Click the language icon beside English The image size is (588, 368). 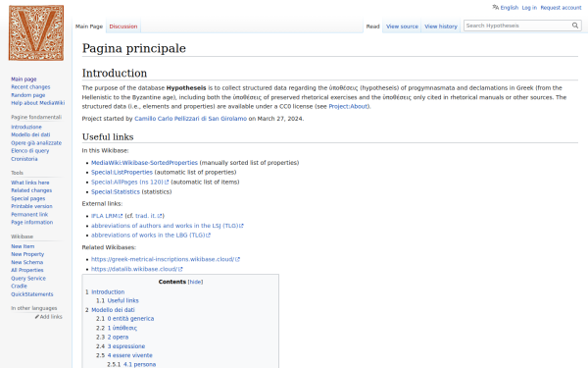(x=495, y=7)
